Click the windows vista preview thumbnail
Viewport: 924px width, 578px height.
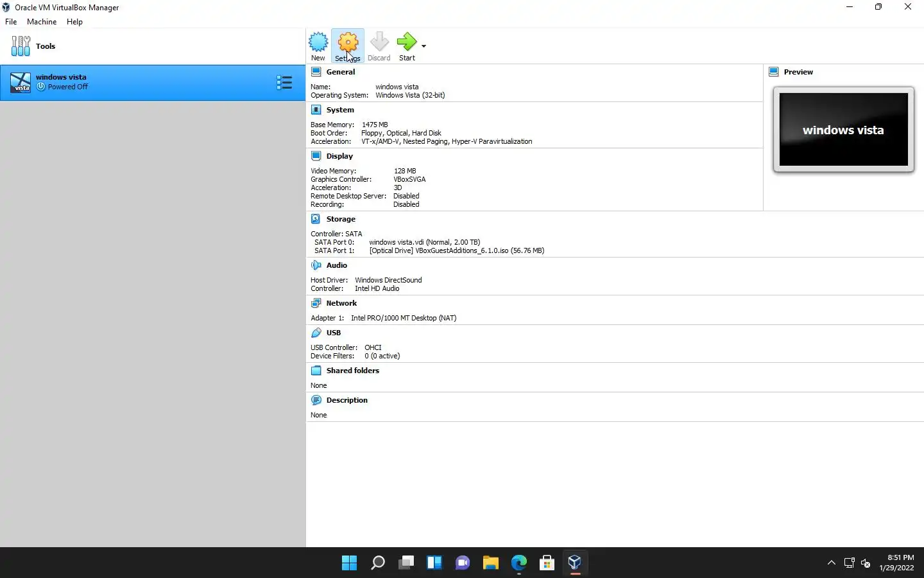pyautogui.click(x=843, y=130)
